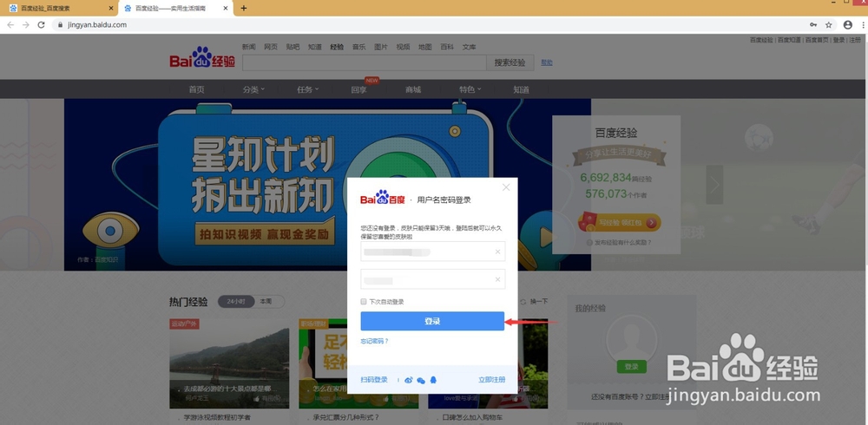Open the 帮助 link
Viewport: 868px width, 425px height.
click(x=546, y=62)
